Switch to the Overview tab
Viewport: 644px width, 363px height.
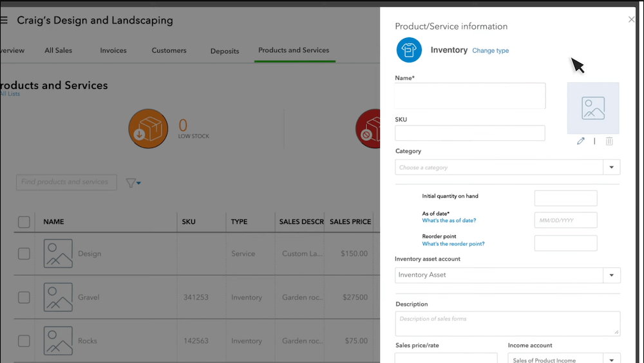click(12, 50)
